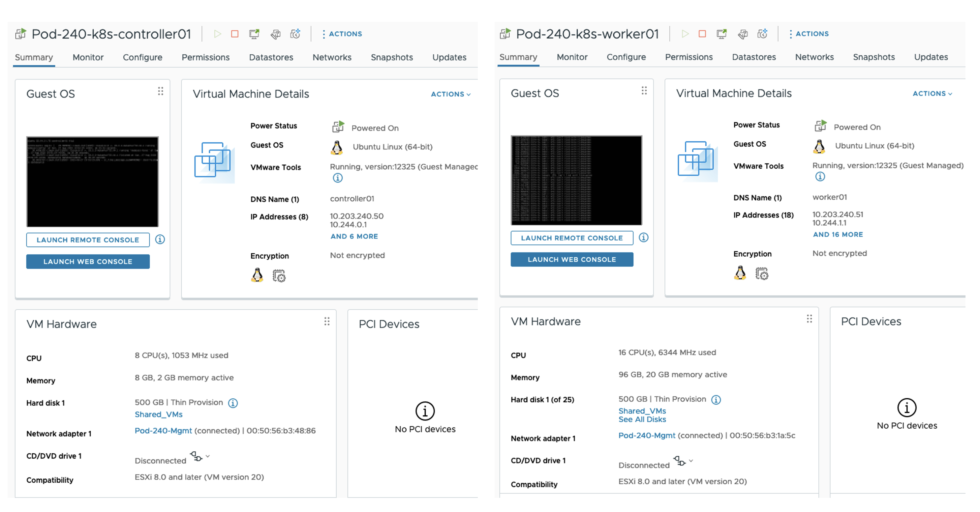
Task: Expand Actions dropdown in worker01 Virtual Machine Details
Action: point(932,94)
